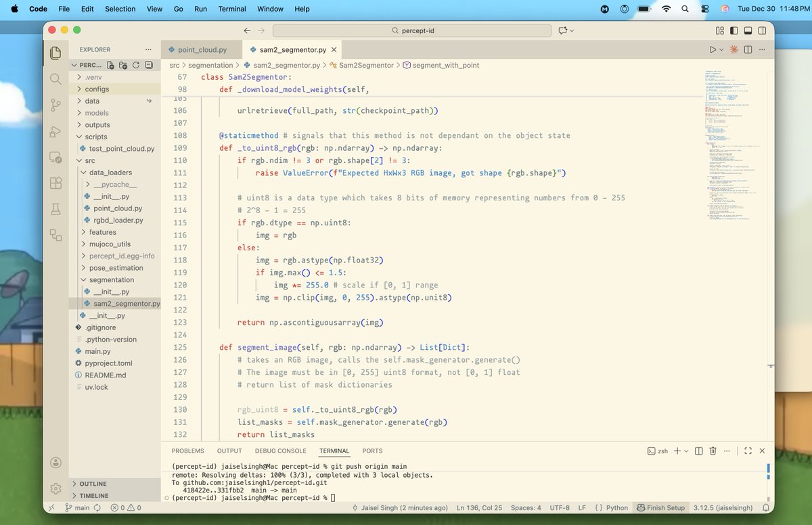Screen dimensions: 812x525
Task: Open the Remote Explorer view
Action: pyautogui.click(x=55, y=157)
